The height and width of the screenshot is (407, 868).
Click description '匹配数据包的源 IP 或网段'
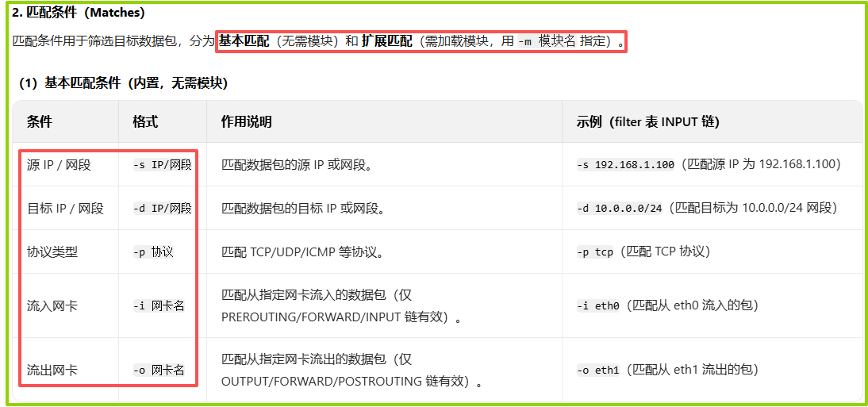[x=292, y=164]
